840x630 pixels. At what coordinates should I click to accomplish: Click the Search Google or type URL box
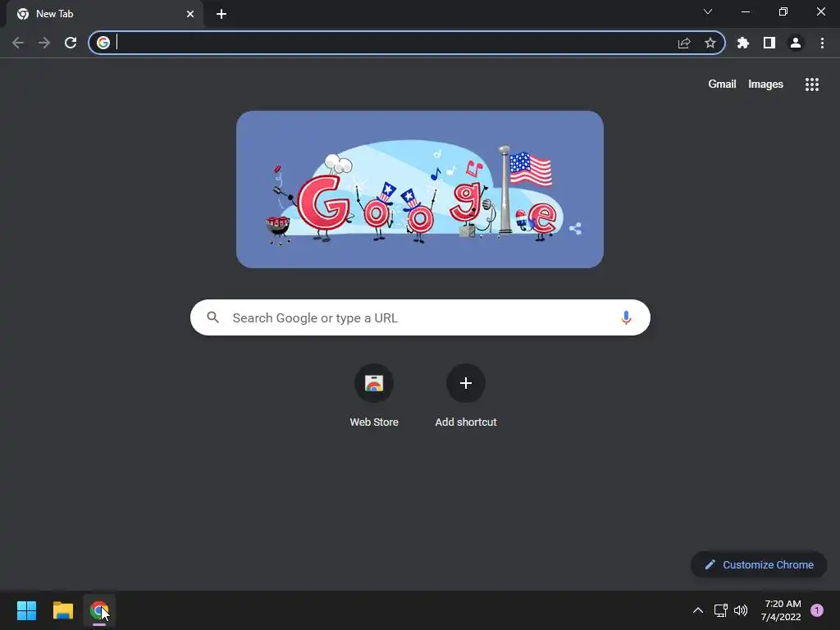(x=420, y=317)
